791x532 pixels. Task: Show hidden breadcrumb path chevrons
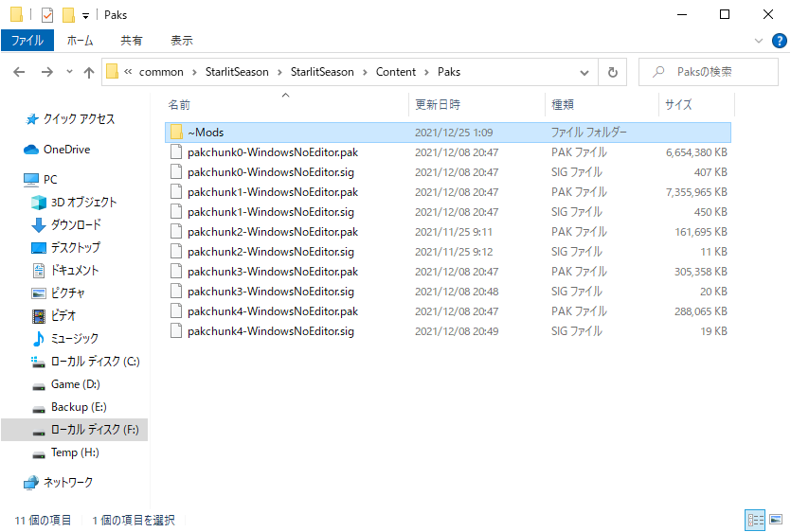[x=128, y=72]
